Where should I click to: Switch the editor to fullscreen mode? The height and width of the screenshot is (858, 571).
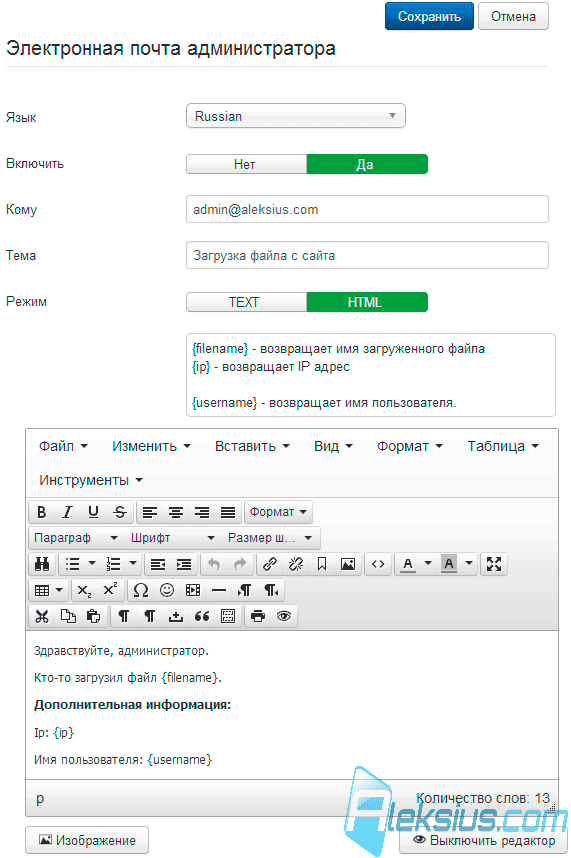[x=494, y=564]
